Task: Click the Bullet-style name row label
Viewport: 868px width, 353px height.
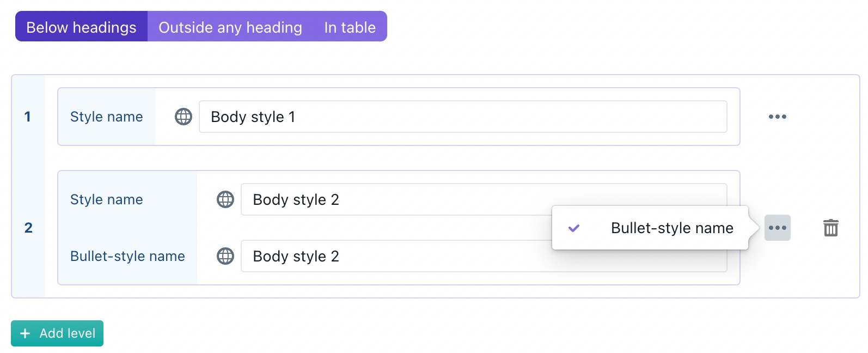Action: coord(127,256)
